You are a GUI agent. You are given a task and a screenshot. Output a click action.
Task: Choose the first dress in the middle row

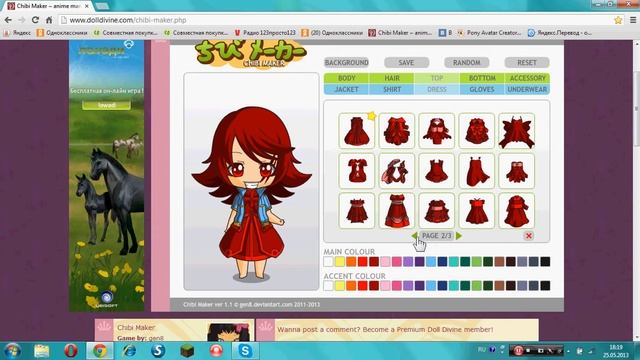click(357, 171)
